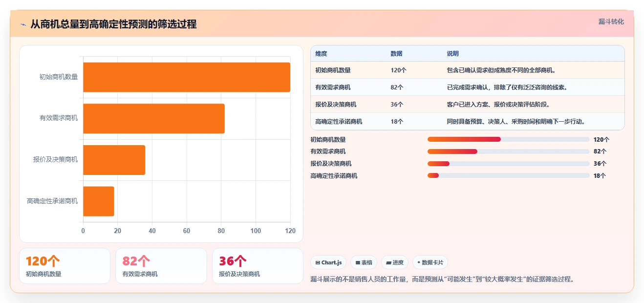Screen dimensions: 644x303
Task: Click the 36个 报价及决策商机 data card
Action: [258, 266]
